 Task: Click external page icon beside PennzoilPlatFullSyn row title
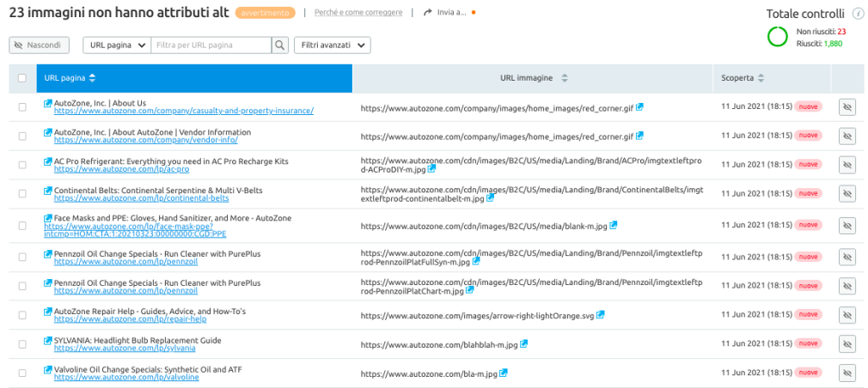[48, 254]
